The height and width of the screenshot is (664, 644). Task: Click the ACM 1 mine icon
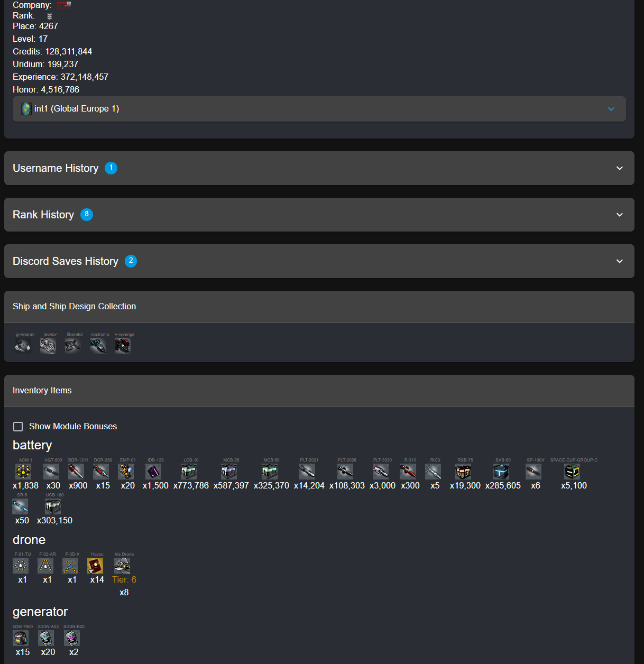pyautogui.click(x=23, y=472)
